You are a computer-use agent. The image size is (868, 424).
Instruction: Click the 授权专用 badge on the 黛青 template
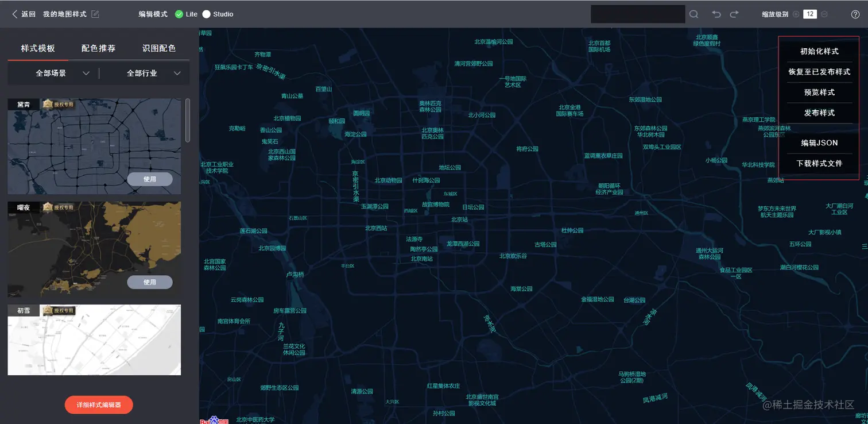(x=59, y=104)
